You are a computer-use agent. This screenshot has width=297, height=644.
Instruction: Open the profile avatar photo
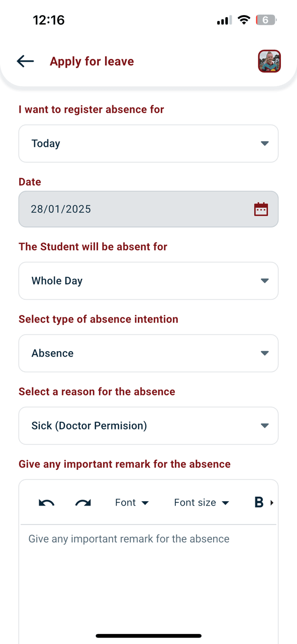pos(269,61)
